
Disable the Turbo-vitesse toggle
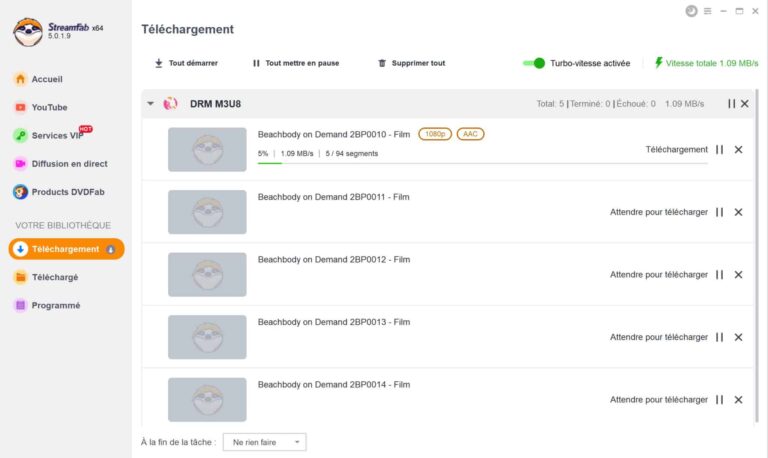pyautogui.click(x=534, y=63)
